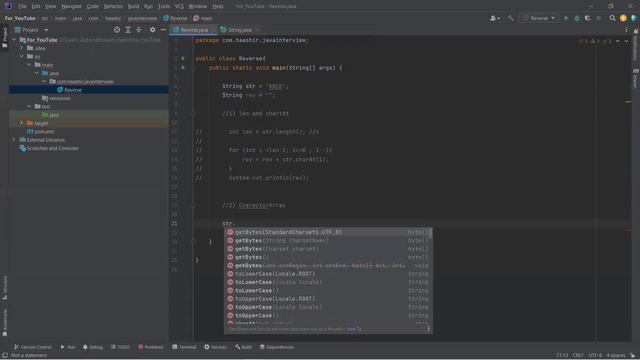The image size is (640, 360).
Task: Select Reverse class in project tree
Action: (73, 90)
